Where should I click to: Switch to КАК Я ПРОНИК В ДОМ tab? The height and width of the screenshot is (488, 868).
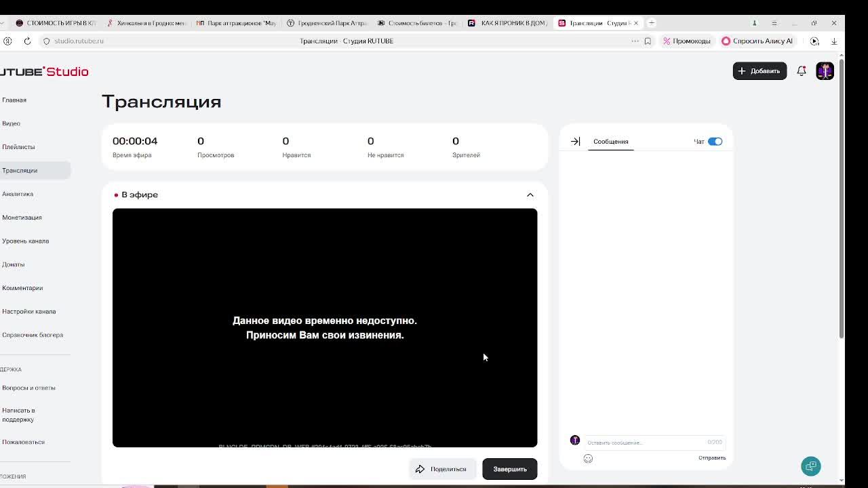[508, 23]
